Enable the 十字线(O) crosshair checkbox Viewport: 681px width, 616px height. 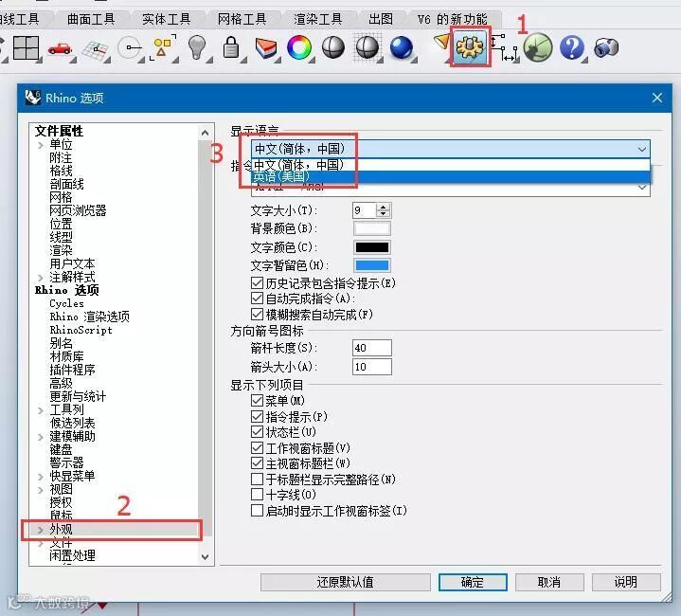click(257, 495)
